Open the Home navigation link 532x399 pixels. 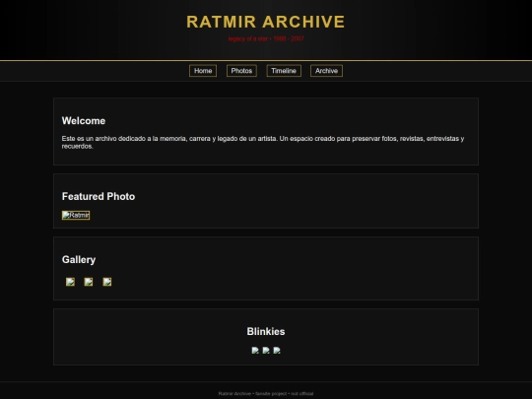(x=203, y=71)
